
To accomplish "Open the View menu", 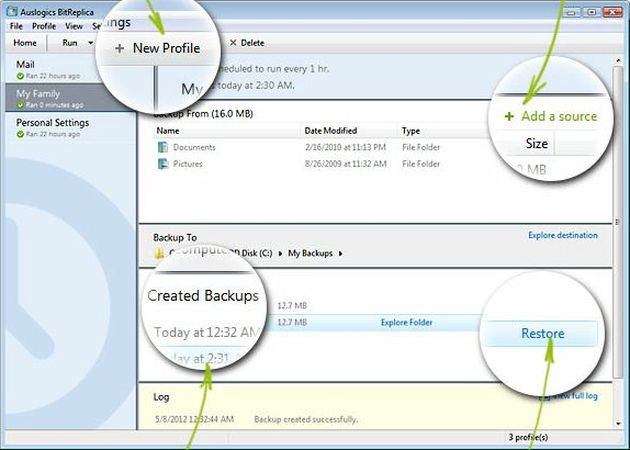I will click(x=73, y=25).
